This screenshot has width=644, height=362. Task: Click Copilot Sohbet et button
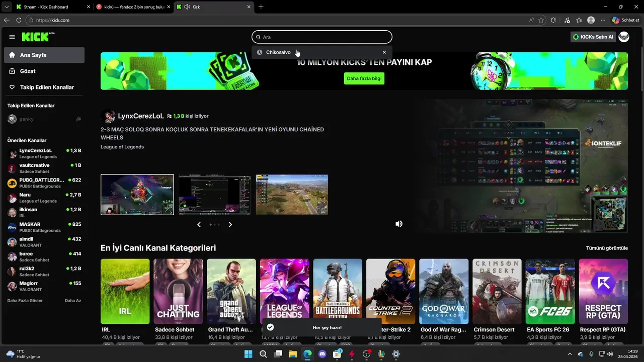[x=626, y=20]
